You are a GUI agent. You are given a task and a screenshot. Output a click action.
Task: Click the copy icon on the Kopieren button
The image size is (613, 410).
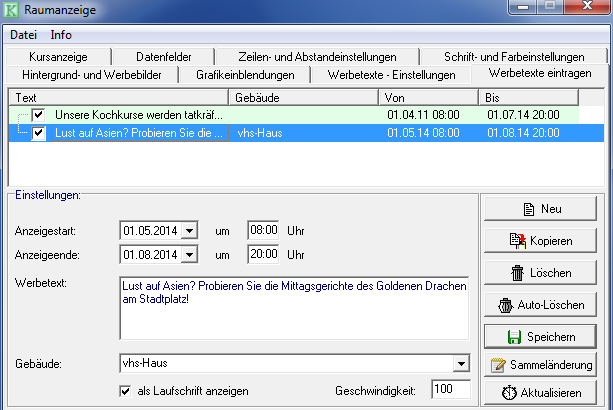(x=518, y=241)
